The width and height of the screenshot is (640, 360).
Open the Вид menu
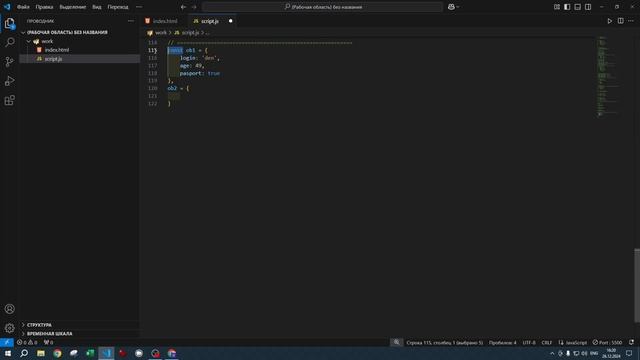tap(97, 7)
